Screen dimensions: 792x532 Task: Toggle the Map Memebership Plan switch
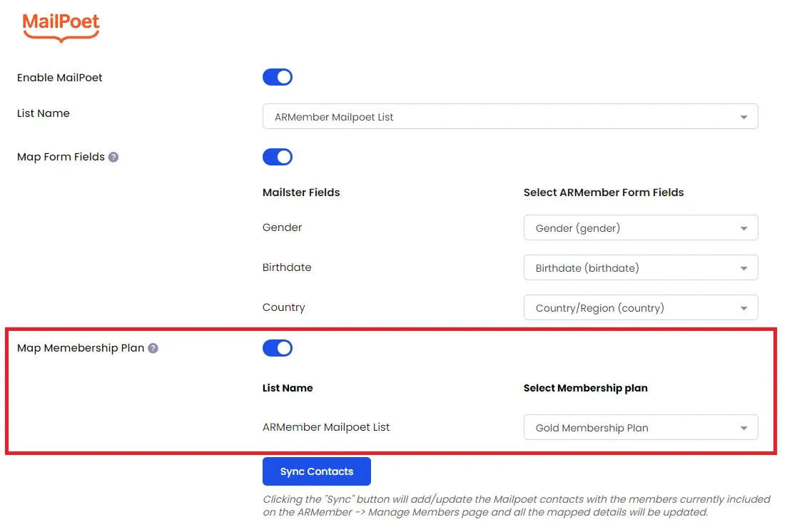click(x=278, y=348)
